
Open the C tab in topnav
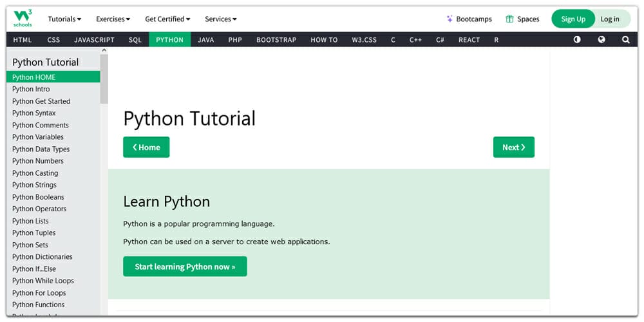tap(393, 40)
